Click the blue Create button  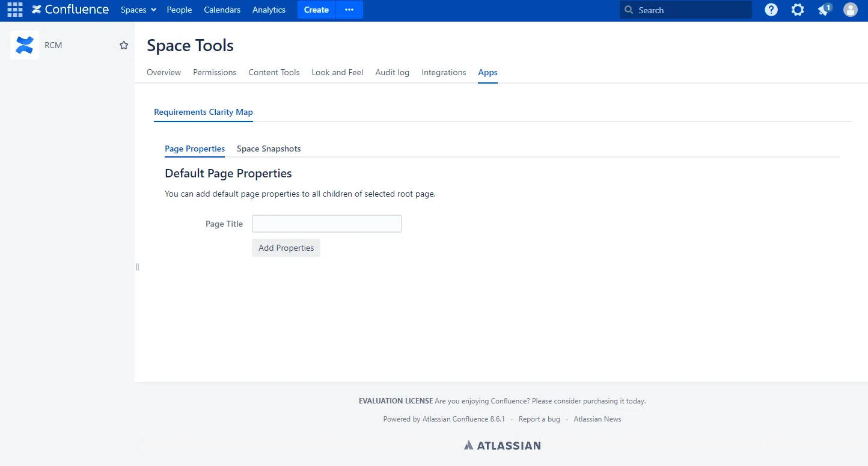pos(316,10)
